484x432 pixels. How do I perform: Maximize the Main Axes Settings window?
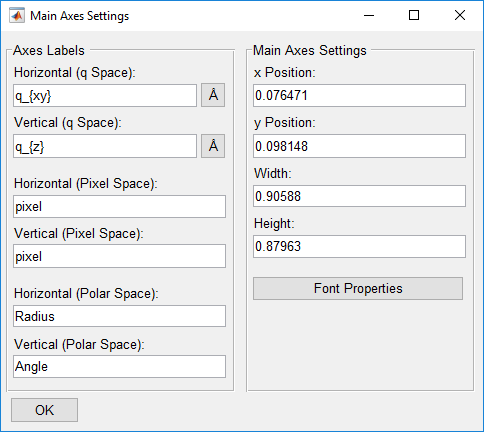click(x=414, y=15)
